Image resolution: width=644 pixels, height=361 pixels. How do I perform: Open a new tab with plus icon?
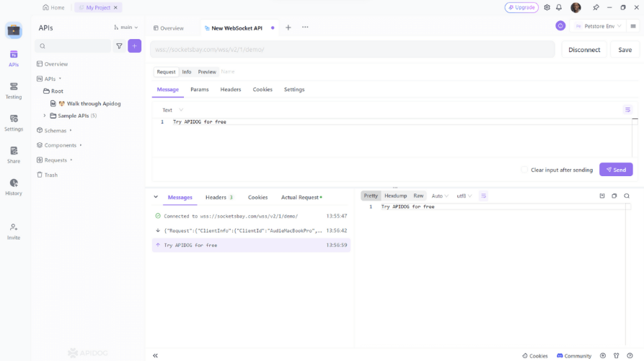tap(288, 27)
